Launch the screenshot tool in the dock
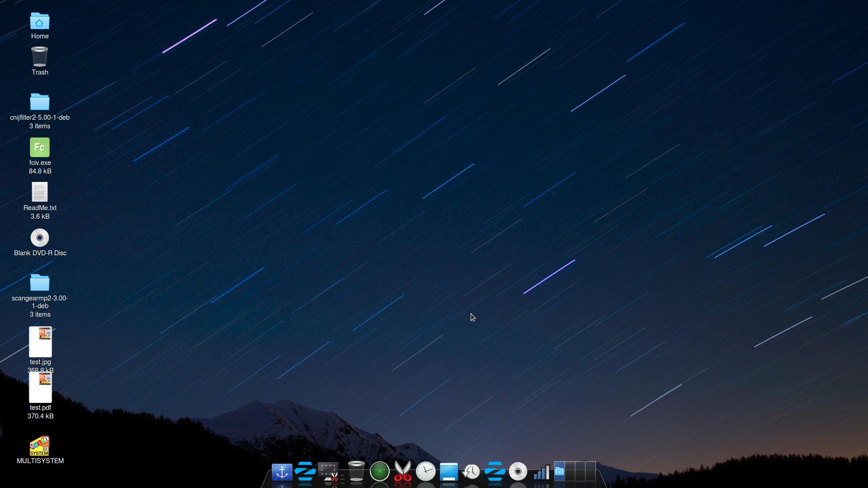 [329, 472]
